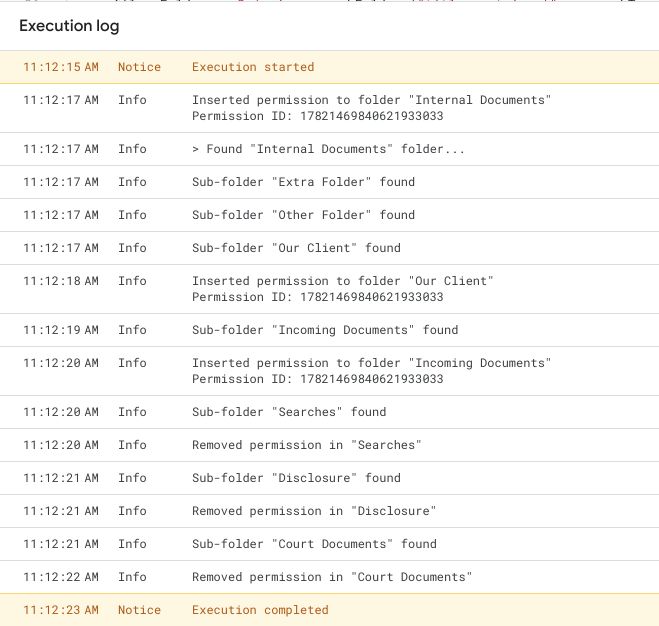Select 'Removed permission in "Court Documents"' entry
This screenshot has height=626, width=659.
[x=332, y=577]
